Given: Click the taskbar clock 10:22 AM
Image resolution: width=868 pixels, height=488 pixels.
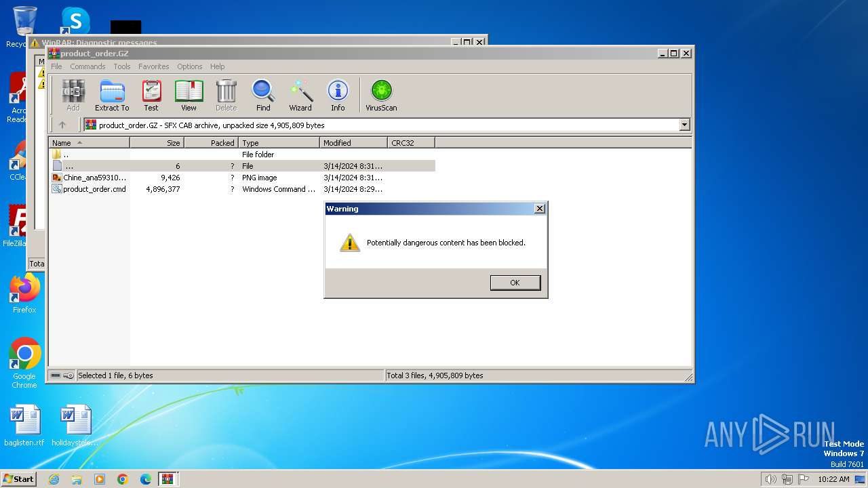Looking at the screenshot, I should click(x=833, y=479).
